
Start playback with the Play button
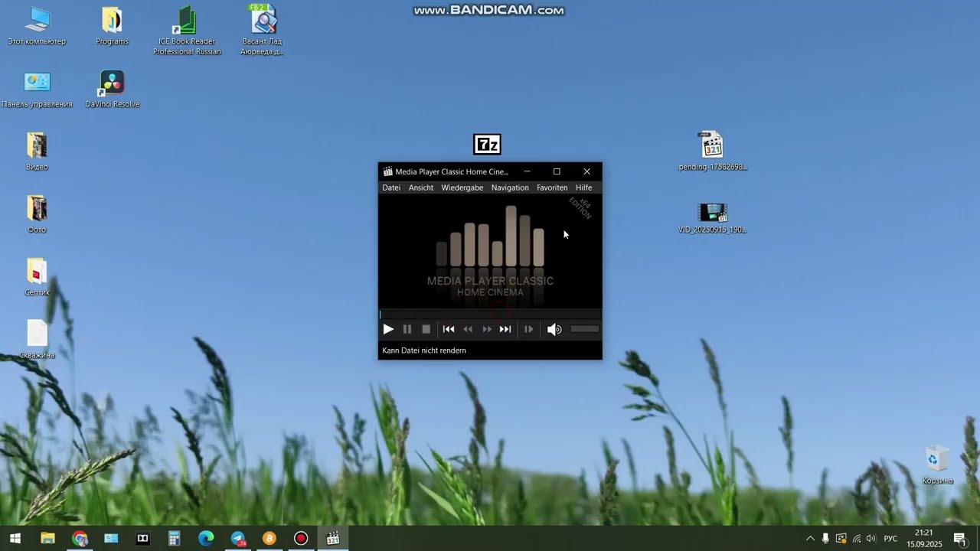tap(388, 329)
